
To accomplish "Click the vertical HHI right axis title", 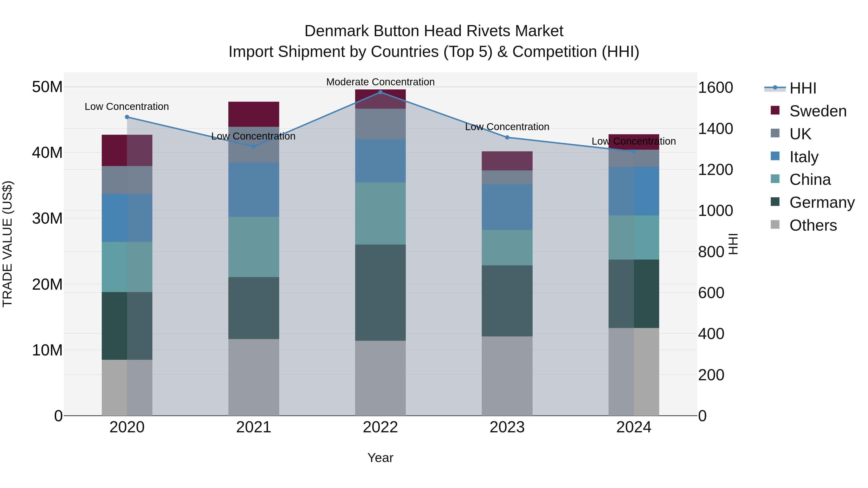I will click(733, 244).
